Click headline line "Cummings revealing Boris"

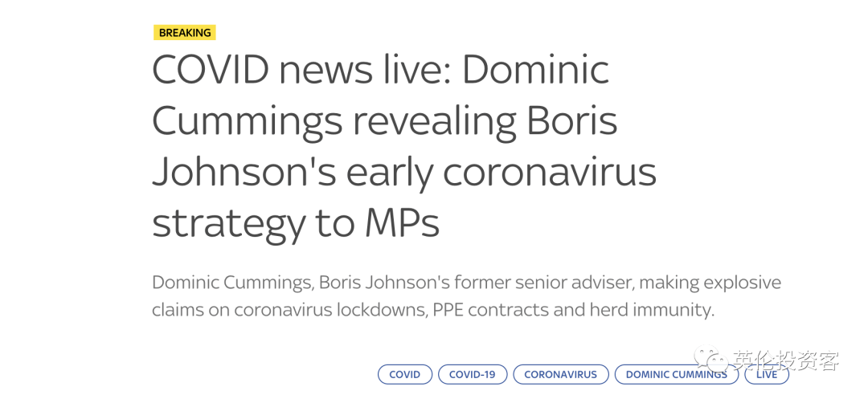coord(385,122)
